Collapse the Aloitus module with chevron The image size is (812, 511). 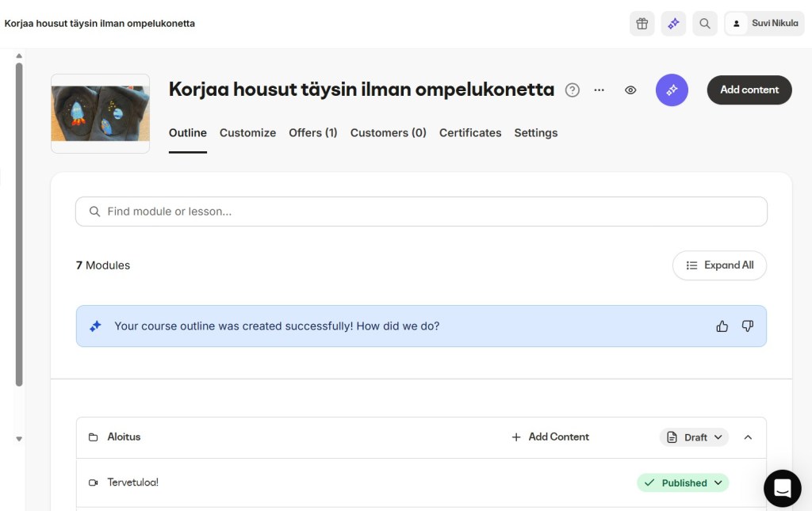pyautogui.click(x=748, y=437)
